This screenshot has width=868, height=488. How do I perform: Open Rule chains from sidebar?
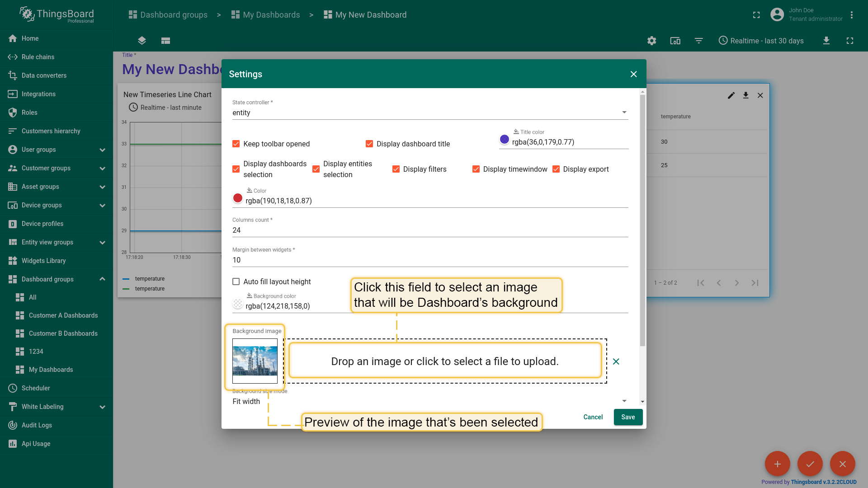point(38,57)
